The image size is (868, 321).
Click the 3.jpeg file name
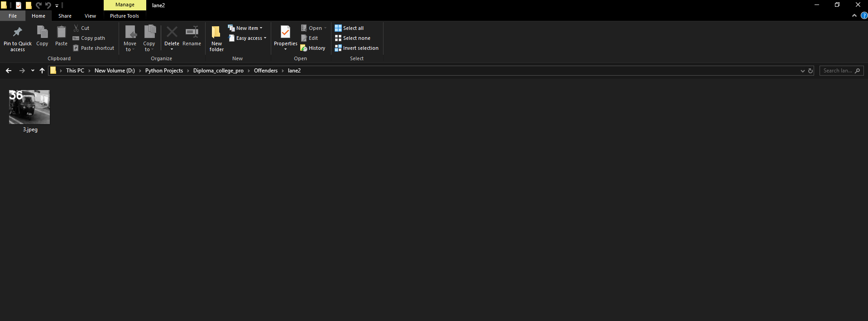coord(30,129)
